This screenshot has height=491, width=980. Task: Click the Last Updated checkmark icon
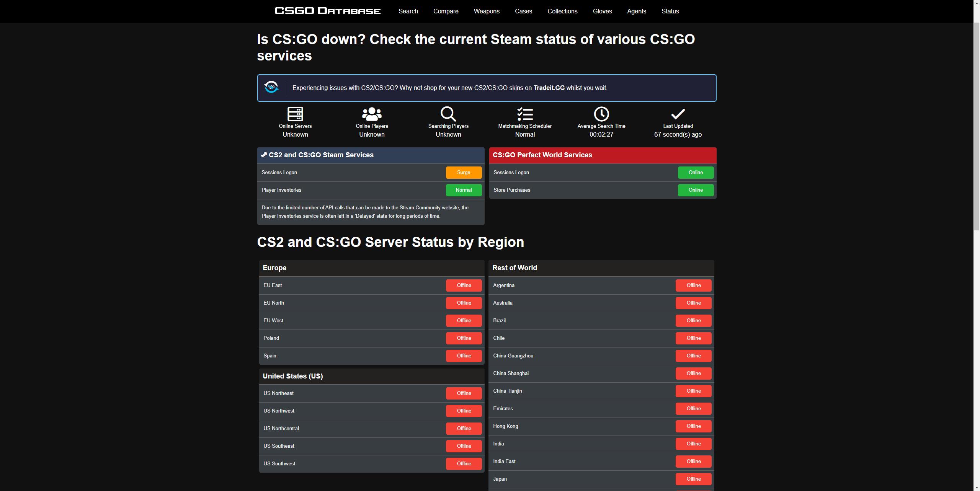pyautogui.click(x=678, y=114)
